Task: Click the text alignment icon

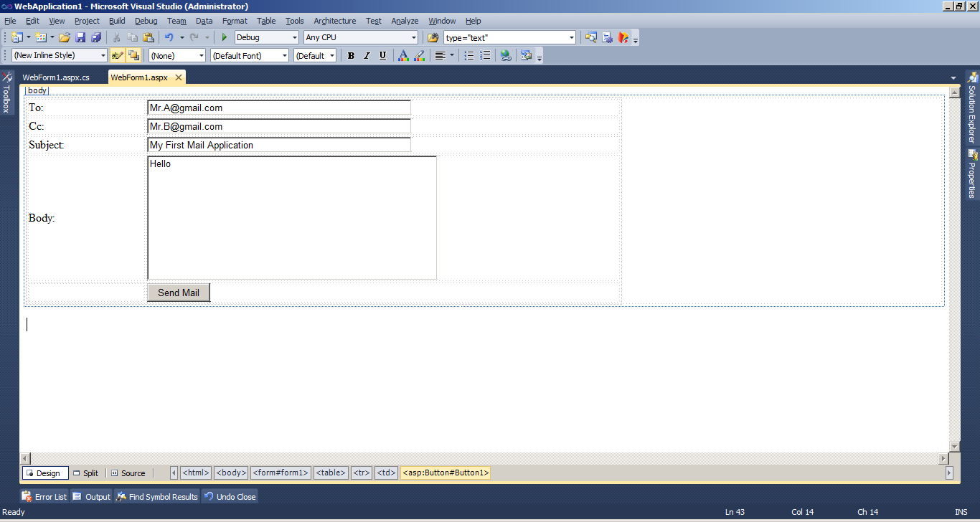Action: click(440, 55)
